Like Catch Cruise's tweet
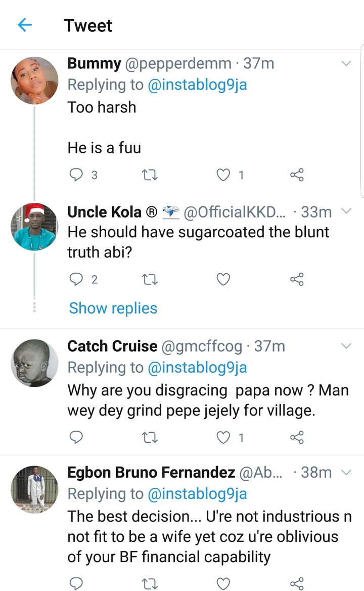Screen dimensions: 364x591 click(x=223, y=437)
